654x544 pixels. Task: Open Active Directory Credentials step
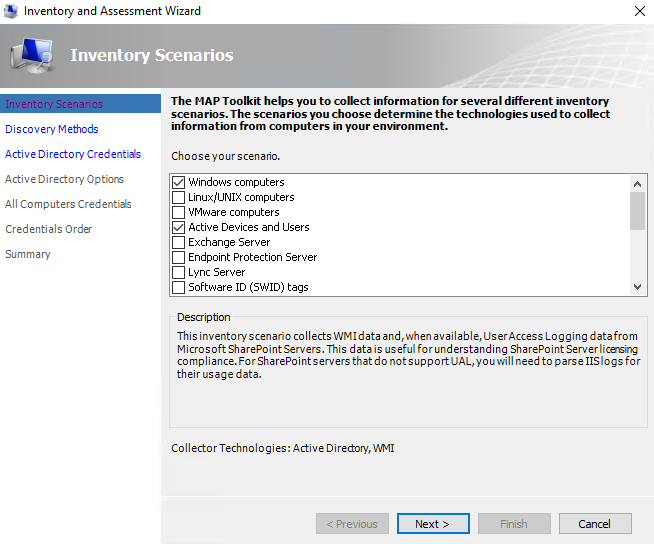(x=73, y=154)
